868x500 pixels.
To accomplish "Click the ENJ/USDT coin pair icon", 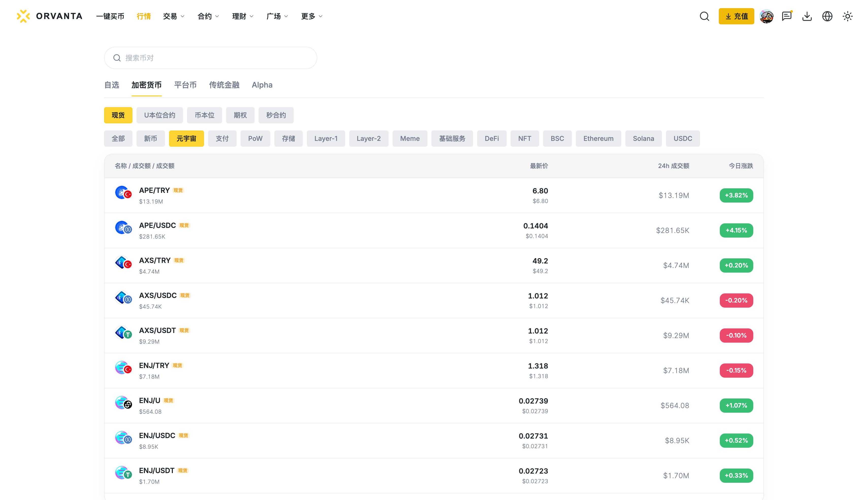I will [x=123, y=473].
